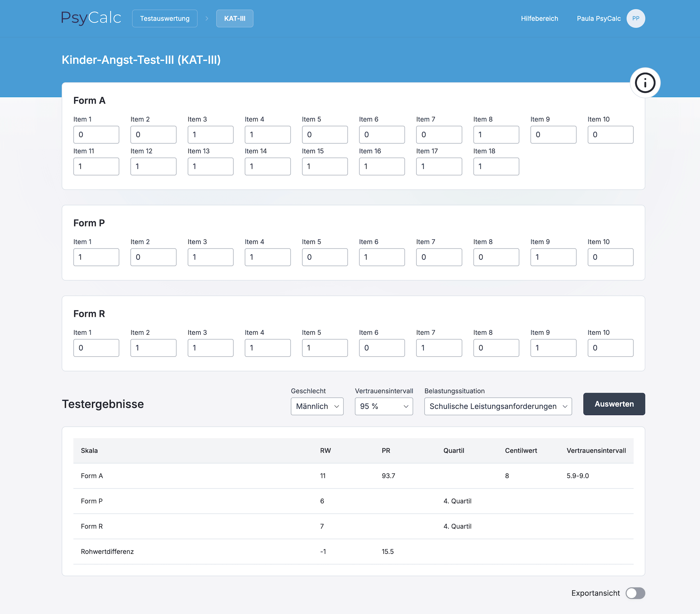Screen dimensions: 700x614
Task: Toggle the Exportansicht switch
Action: tap(635, 593)
